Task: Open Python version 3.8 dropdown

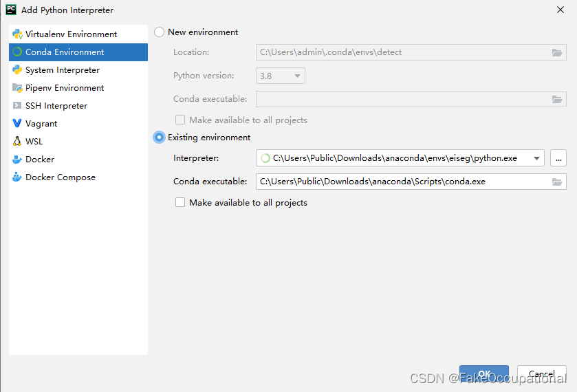Action: tap(281, 76)
